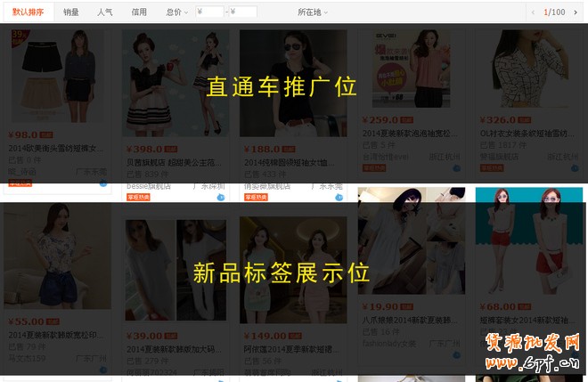This screenshot has width=588, height=382.
Task: Click the Wangwang chat icon for ¥326.0 item
Action: (x=574, y=167)
